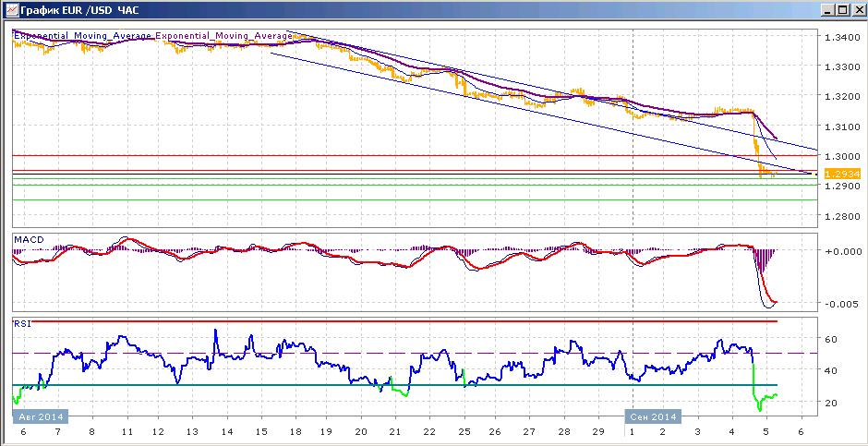
Task: Click the MACD indicator label
Action: click(29, 239)
